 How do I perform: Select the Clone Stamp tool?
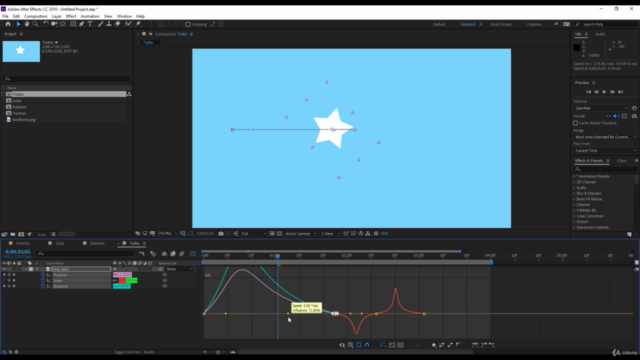pyautogui.click(x=109, y=24)
